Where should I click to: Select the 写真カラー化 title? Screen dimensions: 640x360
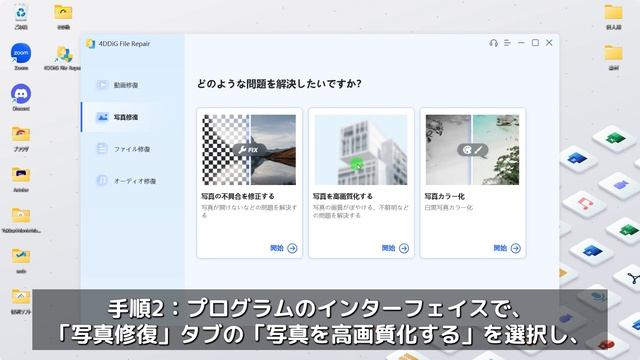pos(444,196)
